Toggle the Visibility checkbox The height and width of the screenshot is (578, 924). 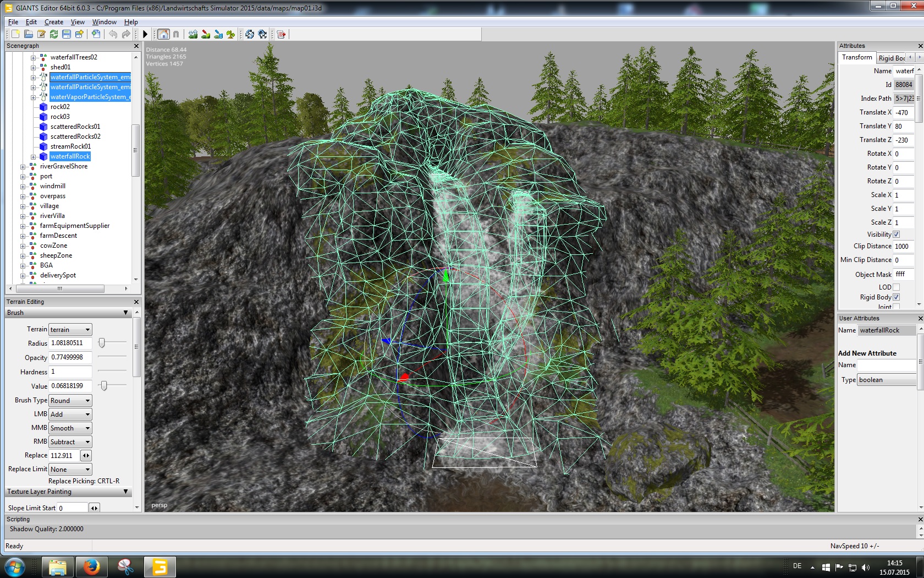(897, 235)
